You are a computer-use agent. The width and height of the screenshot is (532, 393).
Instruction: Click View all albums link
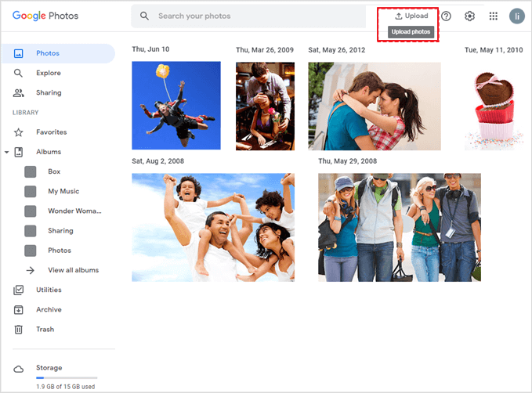[73, 270]
